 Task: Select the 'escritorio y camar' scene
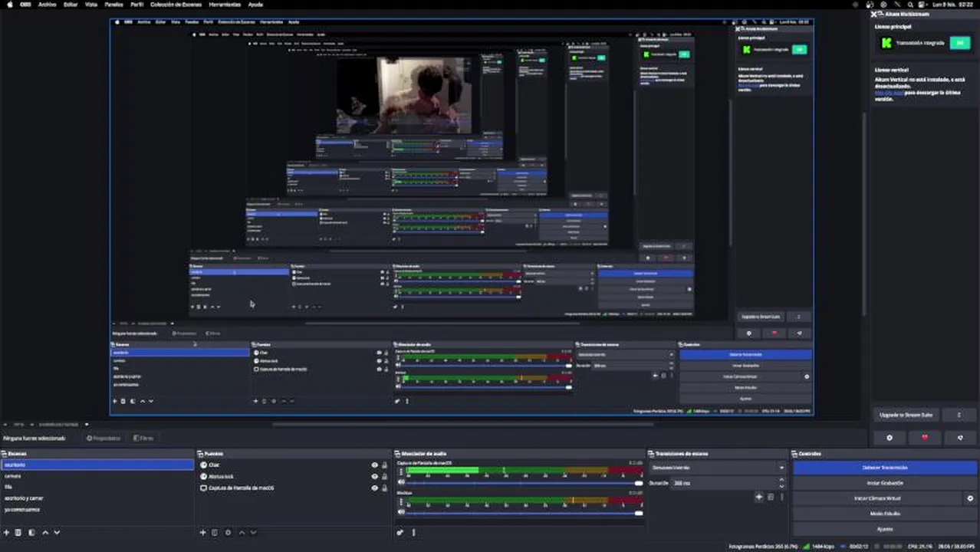point(98,498)
